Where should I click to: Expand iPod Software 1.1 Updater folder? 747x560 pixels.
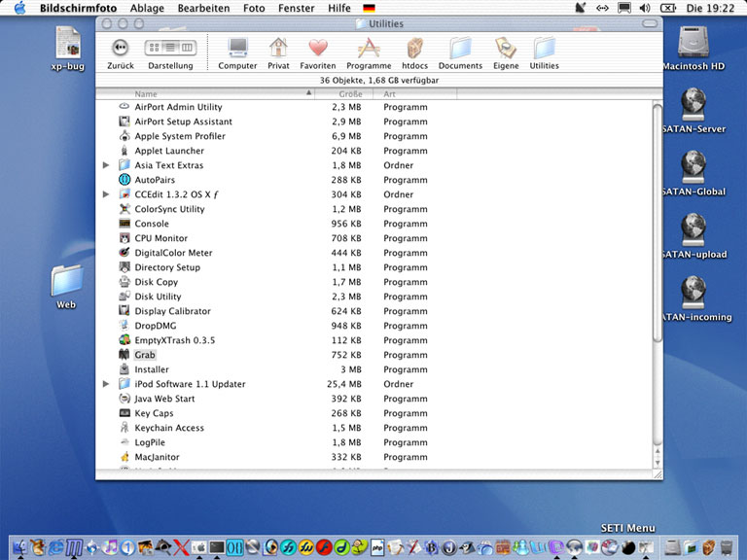106,384
